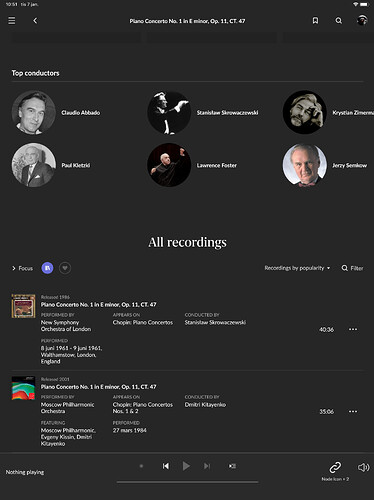Image resolution: width=374 pixels, height=500 pixels.
Task: Toggle the queue button in the playback bar
Action: point(232,466)
